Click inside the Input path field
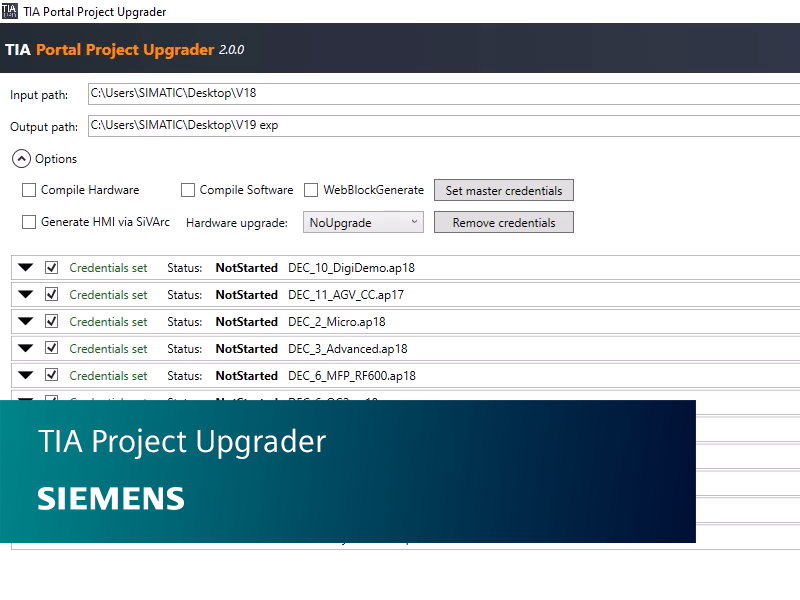 (x=300, y=94)
